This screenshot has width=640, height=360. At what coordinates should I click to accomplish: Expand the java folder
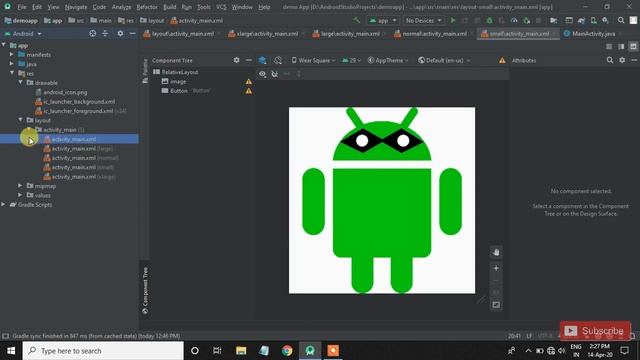[x=11, y=64]
